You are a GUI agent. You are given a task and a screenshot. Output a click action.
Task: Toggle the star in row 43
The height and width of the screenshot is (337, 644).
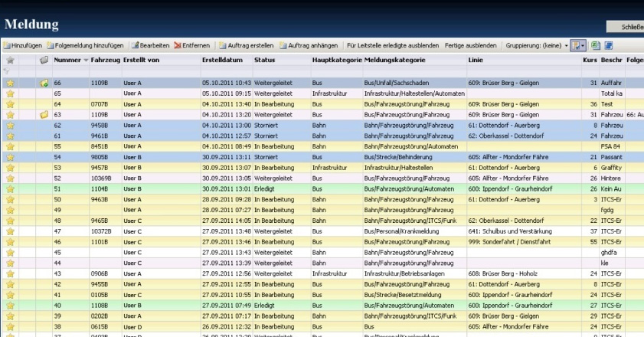coord(10,273)
